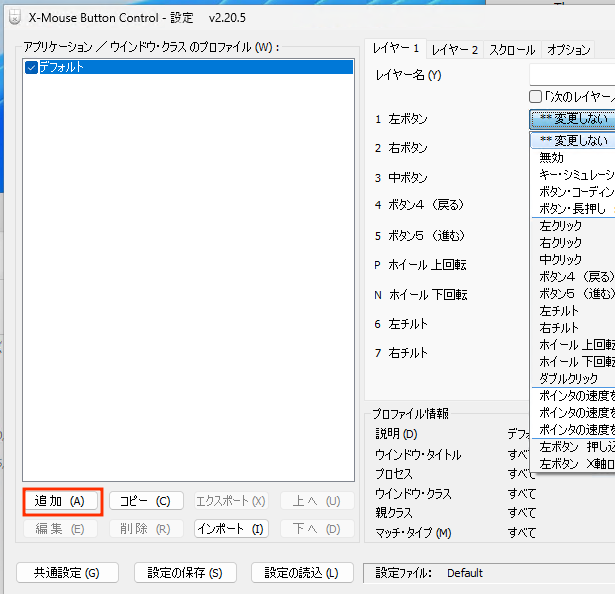Choose 中クリック from the list

pyautogui.click(x=573, y=260)
